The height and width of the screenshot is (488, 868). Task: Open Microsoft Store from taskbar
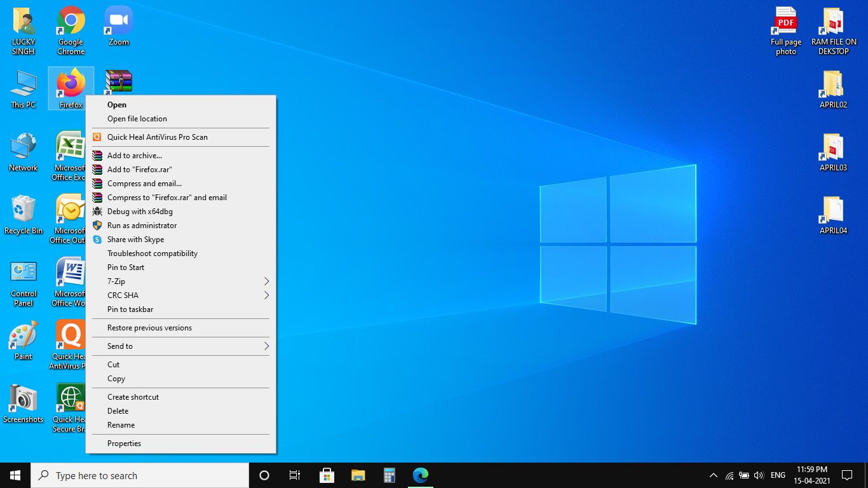[327, 475]
